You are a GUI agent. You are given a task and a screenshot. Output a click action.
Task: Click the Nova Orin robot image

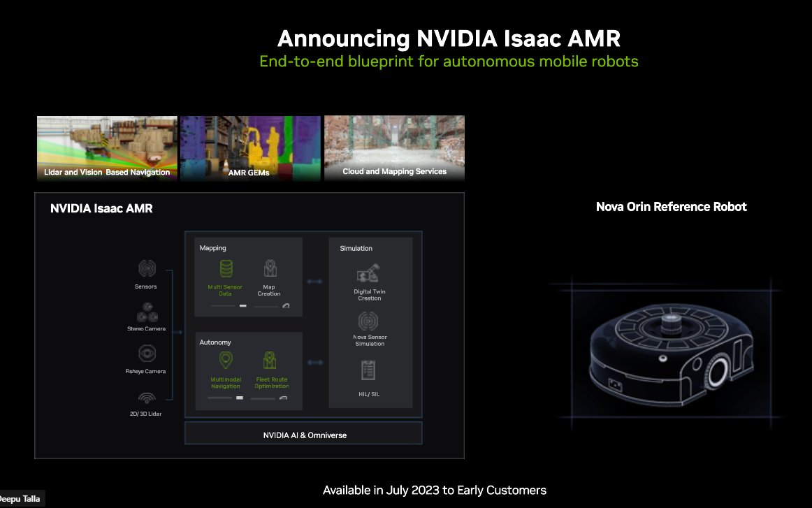click(671, 354)
